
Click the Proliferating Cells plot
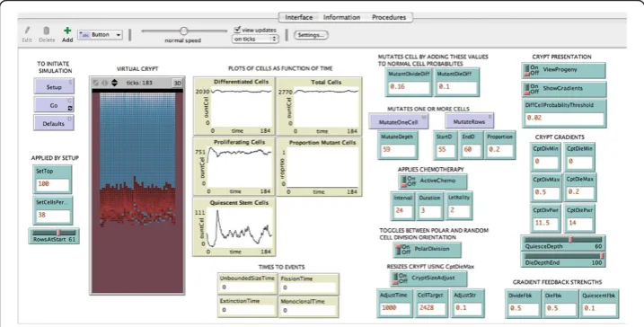point(234,166)
